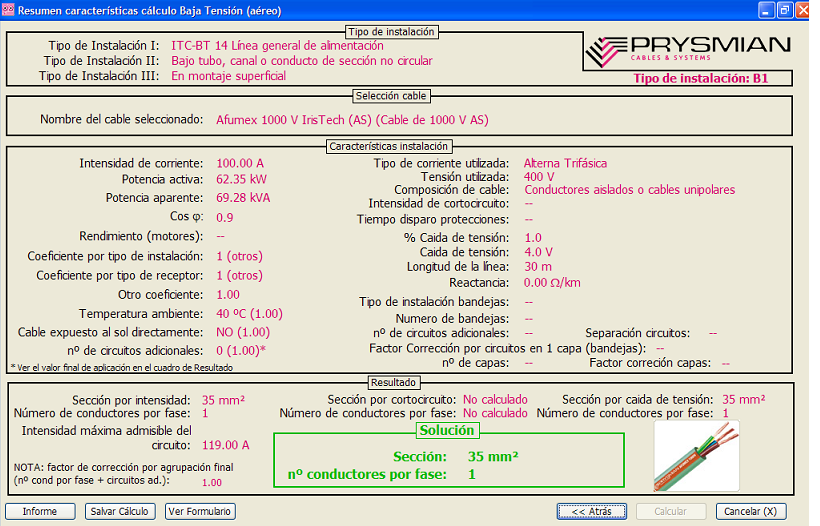820x526 pixels.
Task: Click the '100.00 A' current value
Action: pos(240,163)
